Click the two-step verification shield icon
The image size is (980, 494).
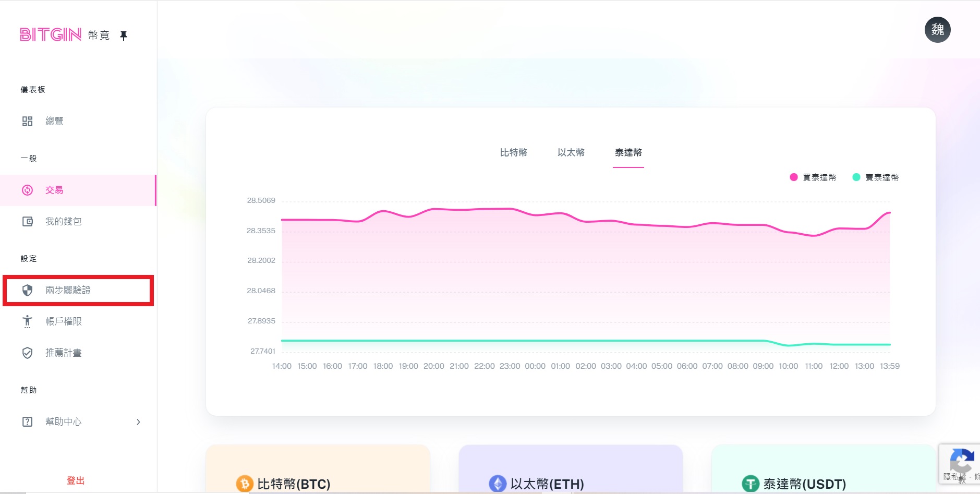point(28,290)
